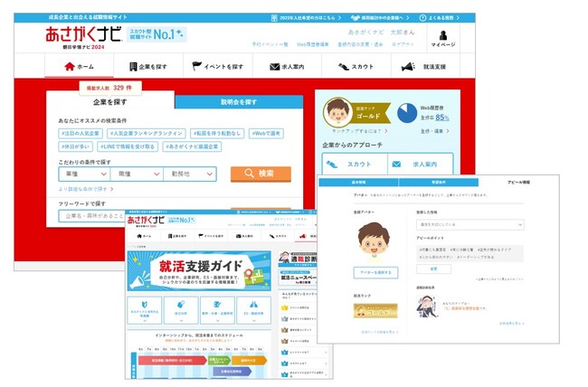This screenshot has height=387, width=588.
Task: Select the #Webで選考 tag
Action: [x=266, y=133]
